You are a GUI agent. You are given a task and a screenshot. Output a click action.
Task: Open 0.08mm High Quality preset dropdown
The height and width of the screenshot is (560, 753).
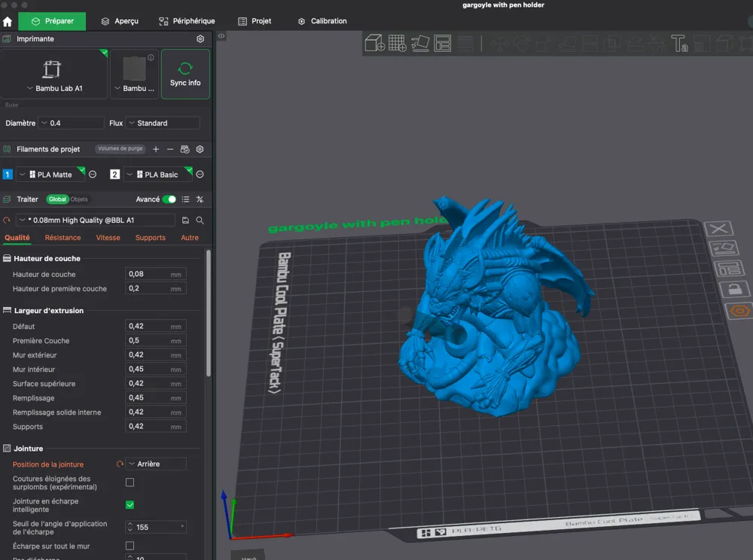click(x=96, y=221)
